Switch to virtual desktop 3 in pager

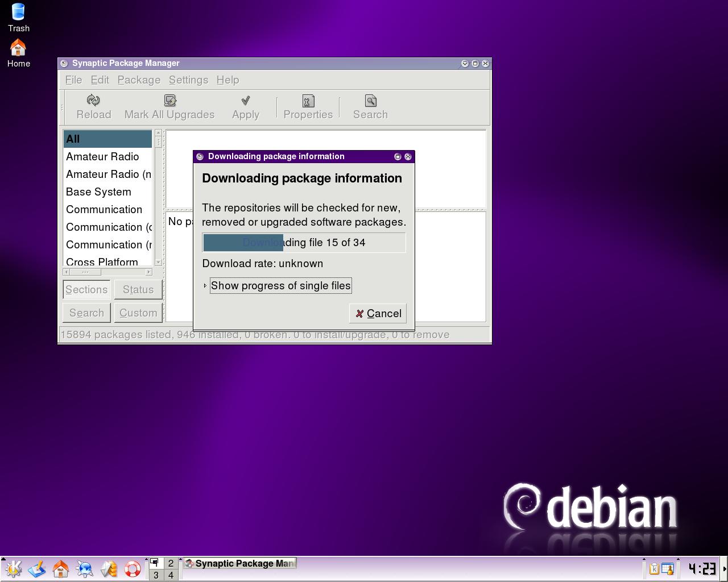pyautogui.click(x=156, y=575)
